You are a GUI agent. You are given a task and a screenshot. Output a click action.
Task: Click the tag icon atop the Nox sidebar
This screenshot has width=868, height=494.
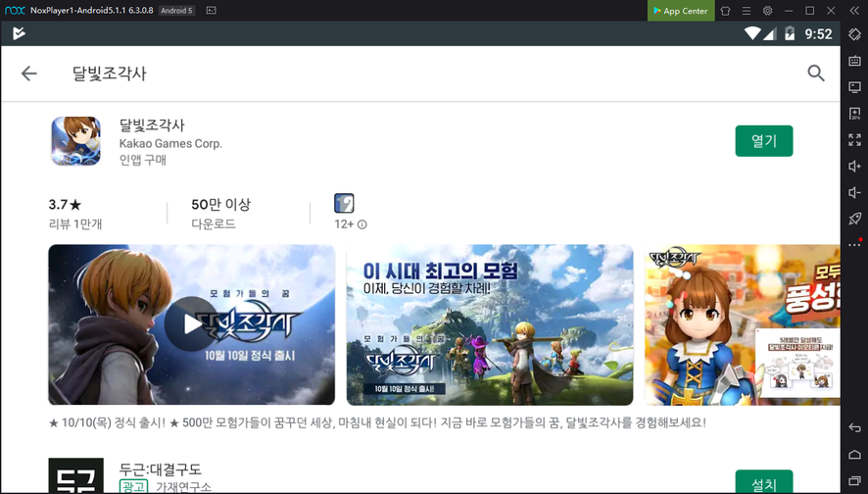(854, 33)
